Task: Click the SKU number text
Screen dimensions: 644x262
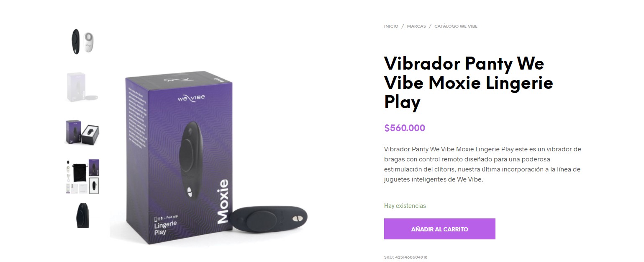Action: click(405, 257)
